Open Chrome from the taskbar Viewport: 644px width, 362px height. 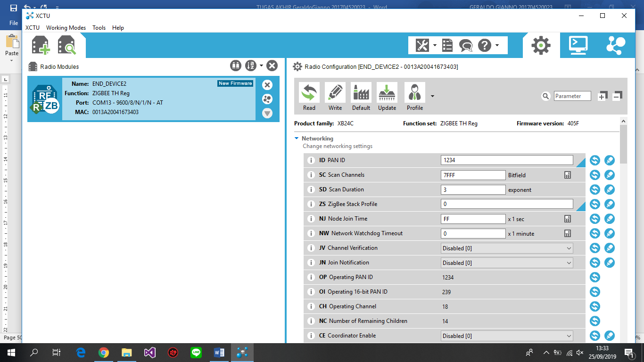click(104, 352)
